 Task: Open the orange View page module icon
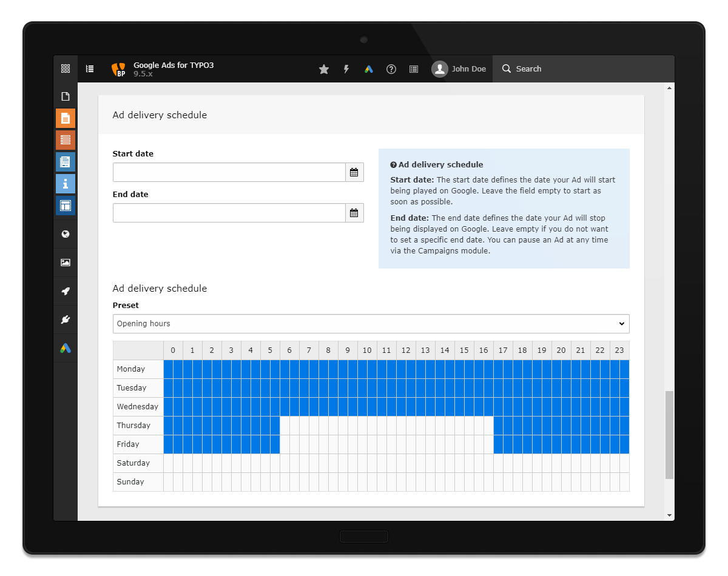[66, 118]
